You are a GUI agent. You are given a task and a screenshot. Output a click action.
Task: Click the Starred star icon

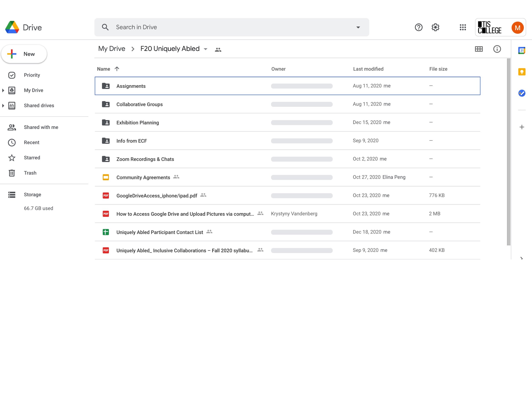click(x=12, y=157)
